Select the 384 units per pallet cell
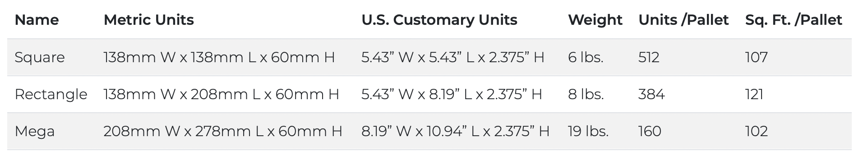 651,94
